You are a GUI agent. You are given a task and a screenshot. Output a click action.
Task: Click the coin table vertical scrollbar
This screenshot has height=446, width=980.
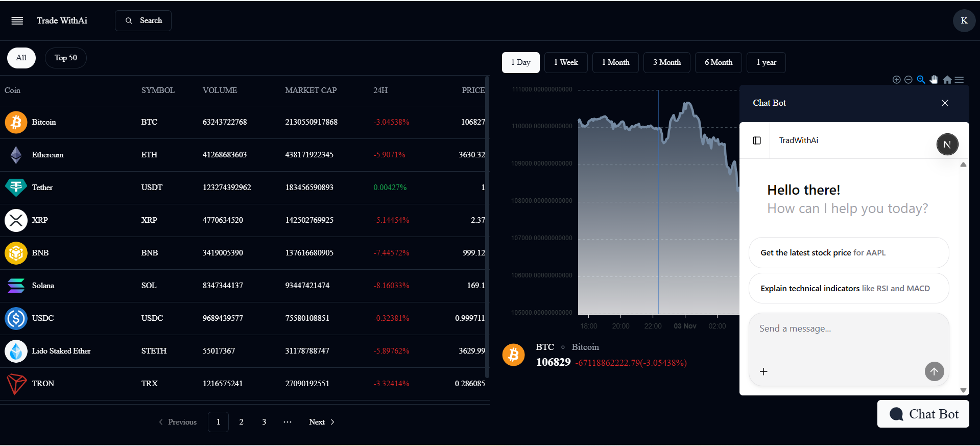[x=487, y=227]
